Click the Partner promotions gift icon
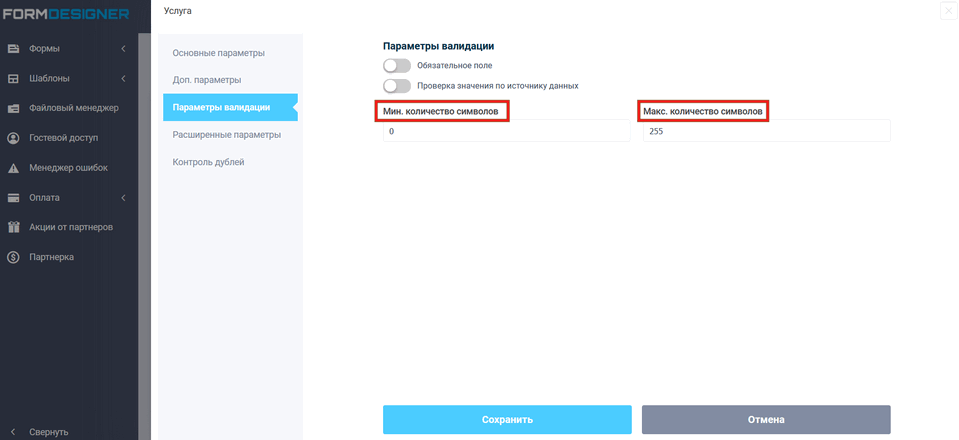The image size is (959, 440). click(x=14, y=227)
